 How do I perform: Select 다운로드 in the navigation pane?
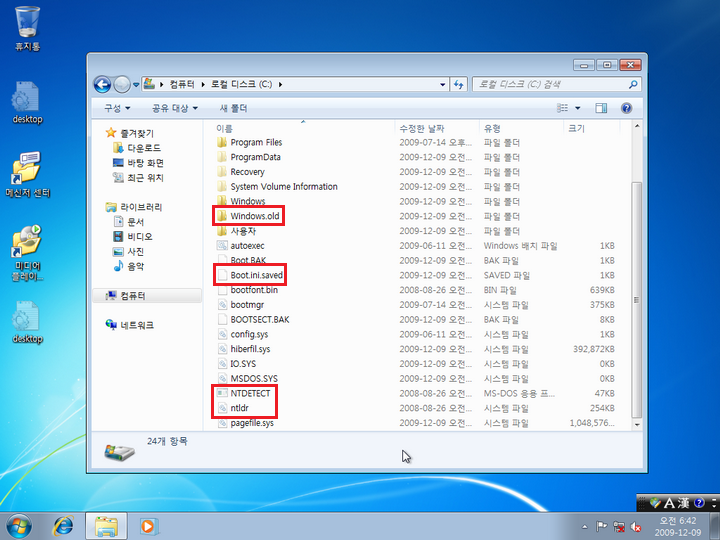137,148
